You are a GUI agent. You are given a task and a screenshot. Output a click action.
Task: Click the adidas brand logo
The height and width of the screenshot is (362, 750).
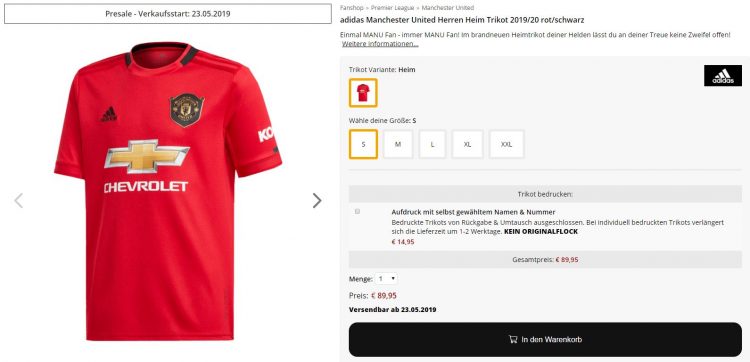tap(723, 76)
